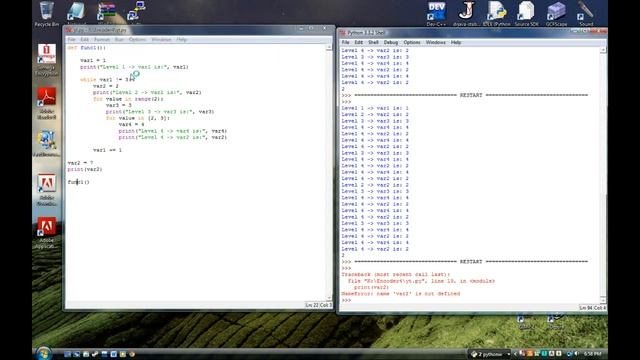Open the Adobe Application Manager desktop icon
Image resolution: width=640 pixels, height=360 pixels.
47,233
